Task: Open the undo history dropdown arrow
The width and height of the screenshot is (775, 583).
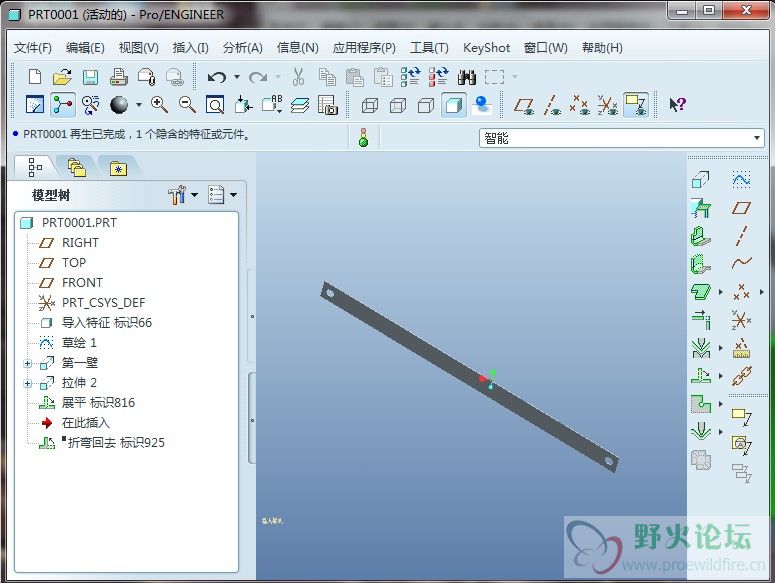Action: 237,77
